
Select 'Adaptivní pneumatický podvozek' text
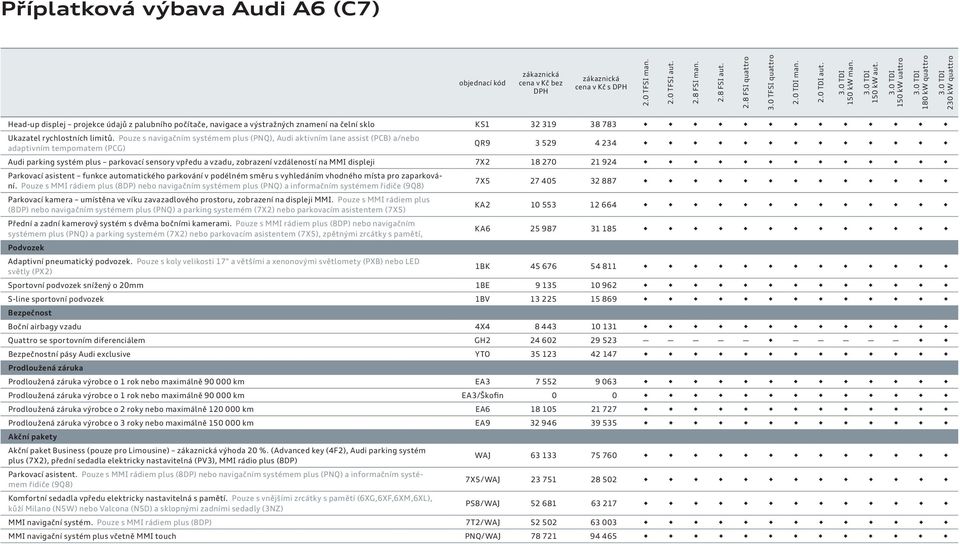coord(70,261)
